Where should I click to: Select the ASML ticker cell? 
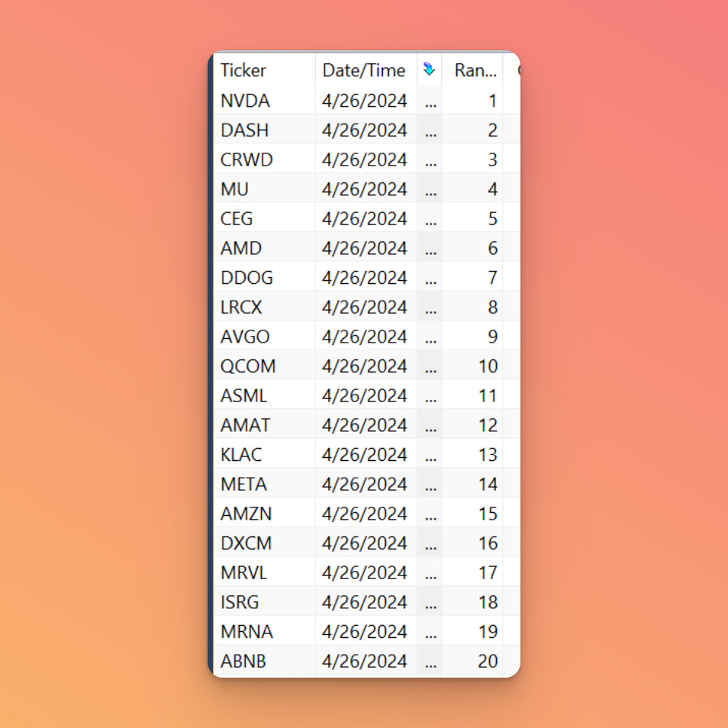tap(264, 395)
